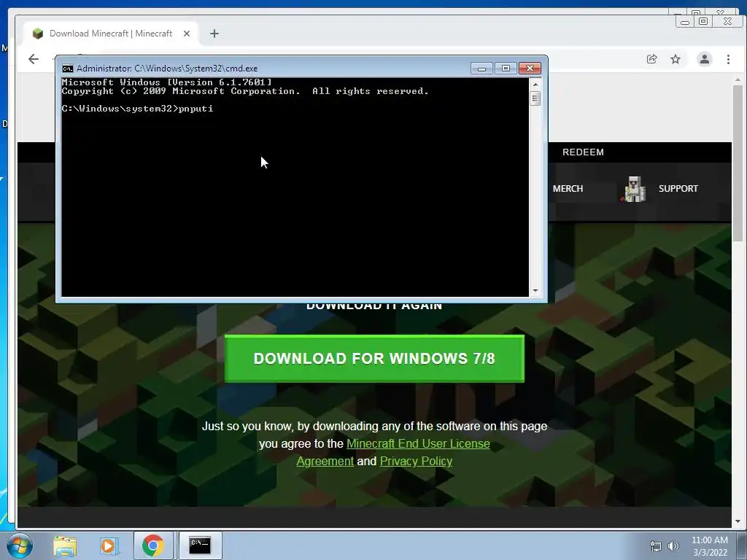Click the cmd scrollbar thumb
This screenshot has height=560, width=747.
535,98
